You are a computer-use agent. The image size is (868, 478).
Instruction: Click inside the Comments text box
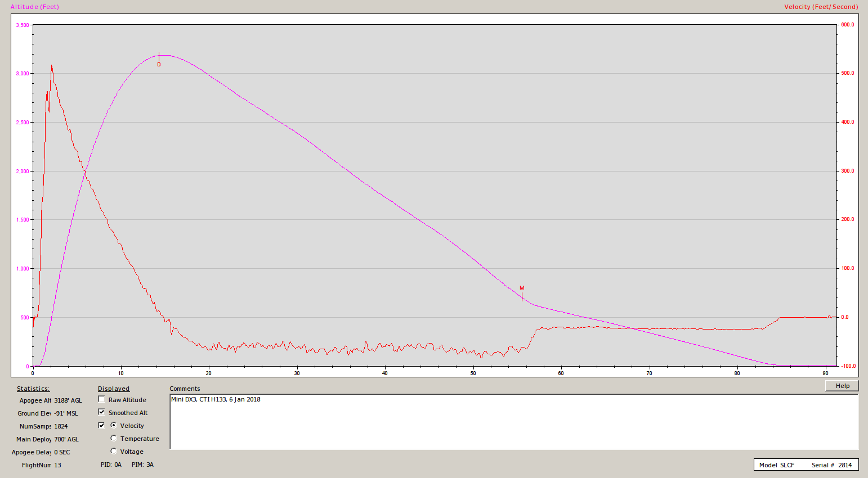(x=513, y=422)
